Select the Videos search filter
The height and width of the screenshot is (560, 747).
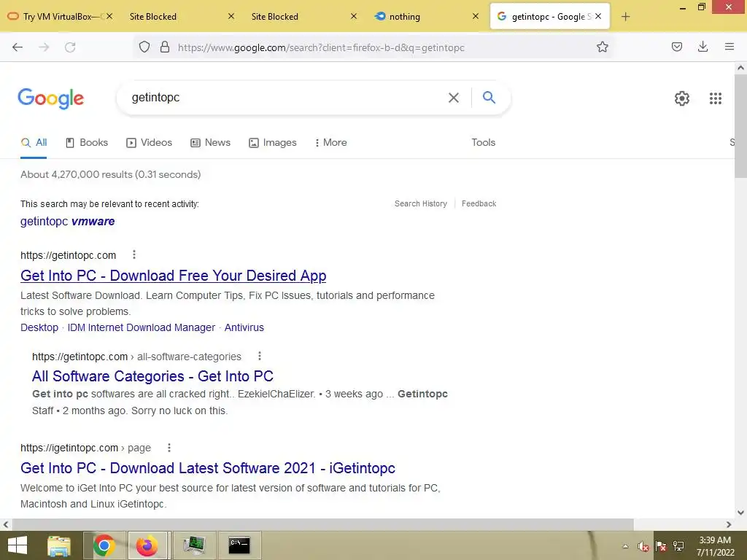(x=149, y=142)
